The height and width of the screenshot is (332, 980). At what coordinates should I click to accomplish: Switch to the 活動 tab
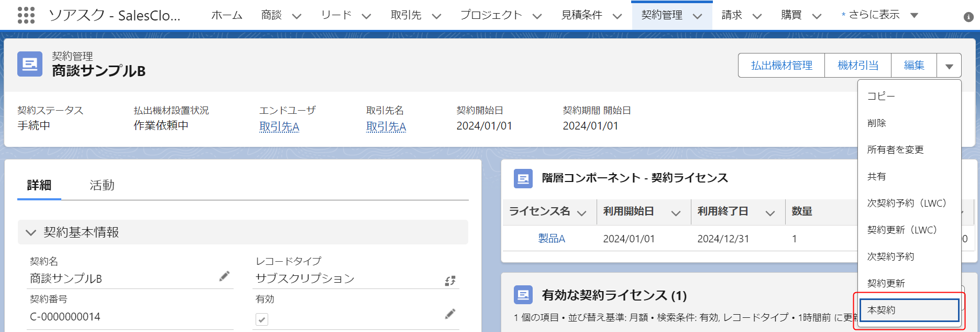click(102, 185)
